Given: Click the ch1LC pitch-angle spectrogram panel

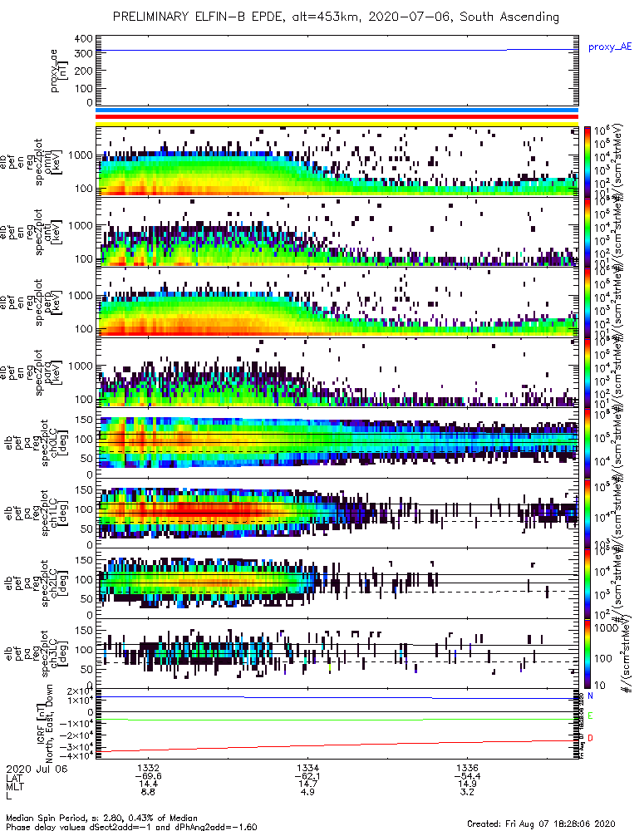Looking at the screenshot, I should click(337, 513).
